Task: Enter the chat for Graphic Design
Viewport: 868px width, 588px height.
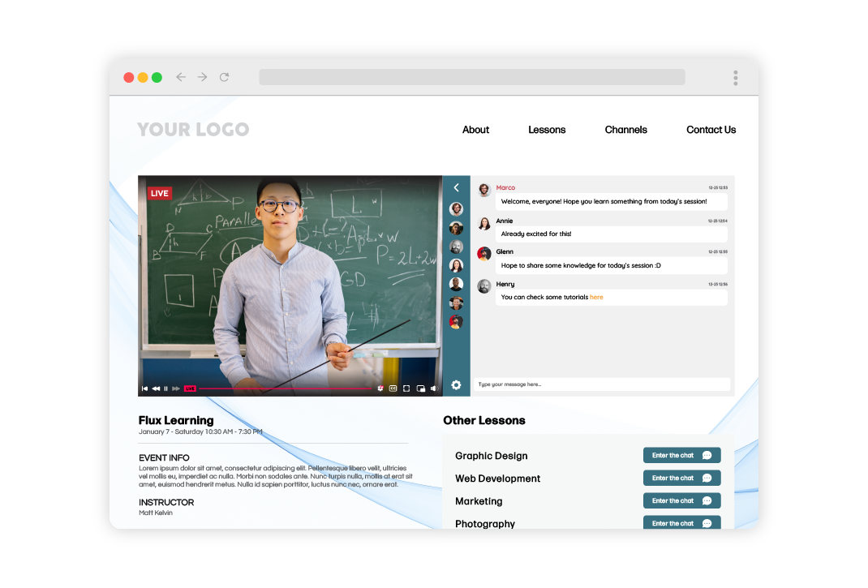Action: tap(681, 455)
